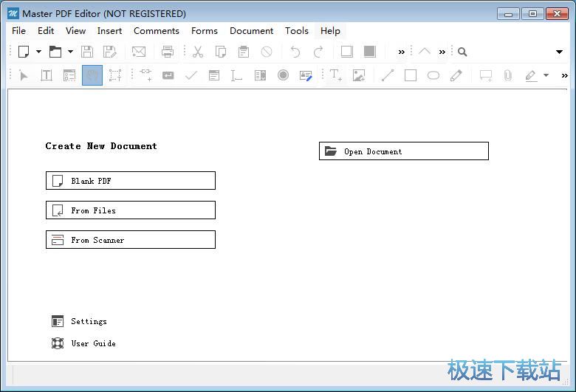Viewport: 576px width, 392px height.
Task: Create a Blank PDF
Action: [x=131, y=181]
